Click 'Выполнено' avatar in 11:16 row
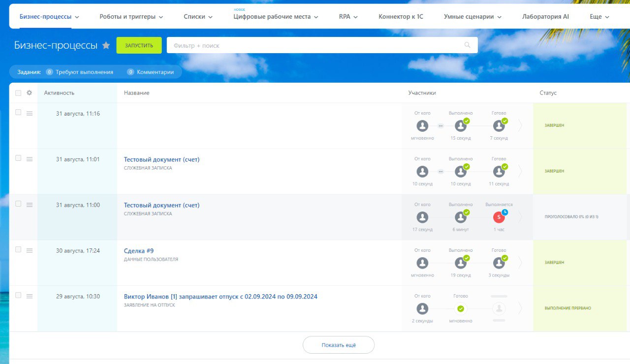 (x=461, y=126)
